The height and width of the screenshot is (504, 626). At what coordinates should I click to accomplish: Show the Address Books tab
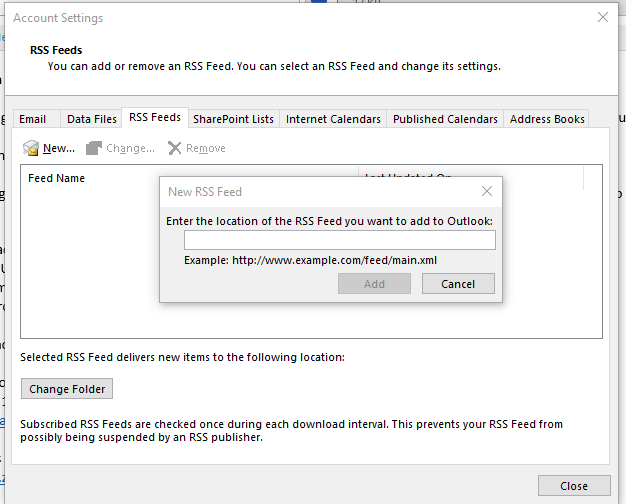click(547, 119)
